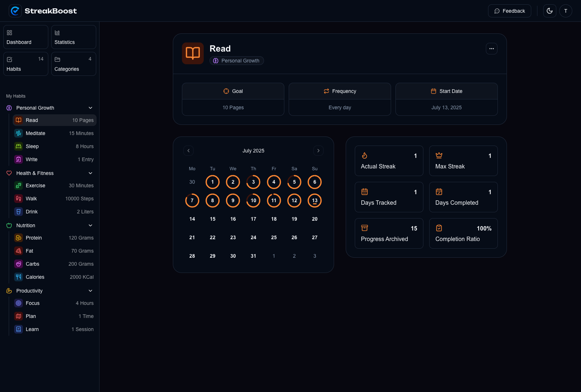Screen dimensions: 581x392
Task: Collapse the Personal Growth category
Action: pyautogui.click(x=90, y=108)
